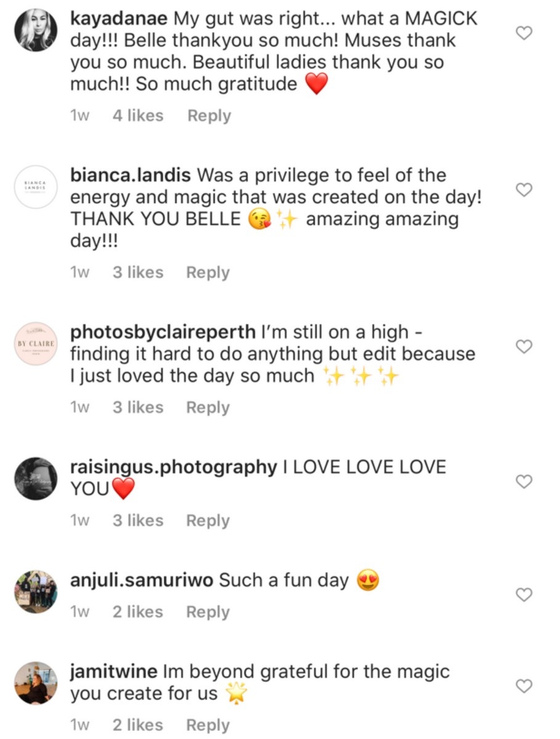
Task: Reply to jamitwine's comment
Action: click(x=208, y=725)
